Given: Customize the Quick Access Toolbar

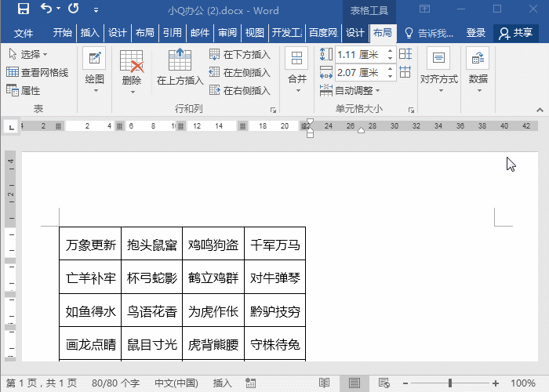Looking at the screenshot, I should (96, 9).
